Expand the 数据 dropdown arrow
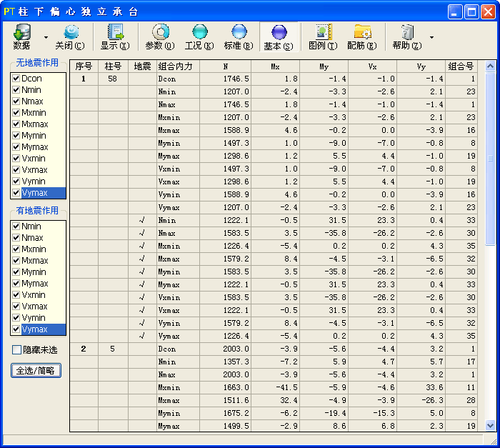500x448 pixels. point(46,37)
